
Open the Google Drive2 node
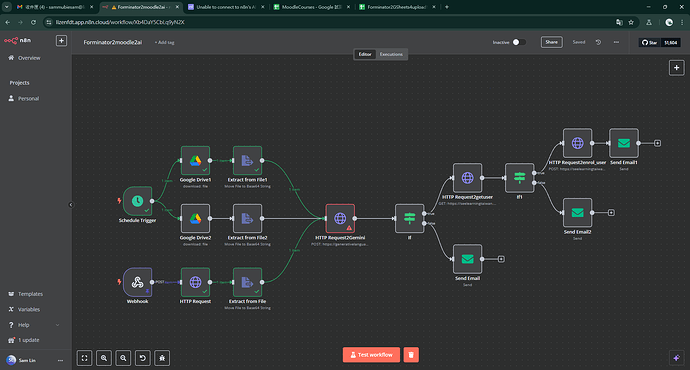[195, 218]
